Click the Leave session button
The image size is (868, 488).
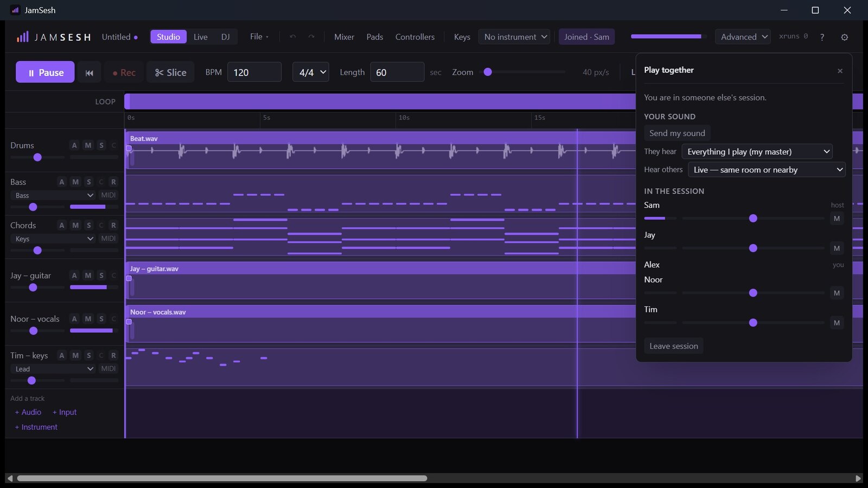(x=674, y=346)
